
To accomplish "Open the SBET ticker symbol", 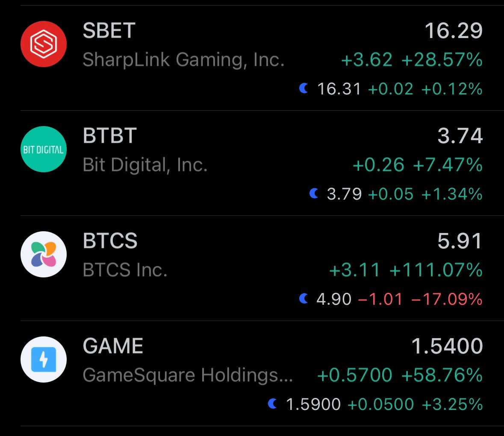I will 109,31.
